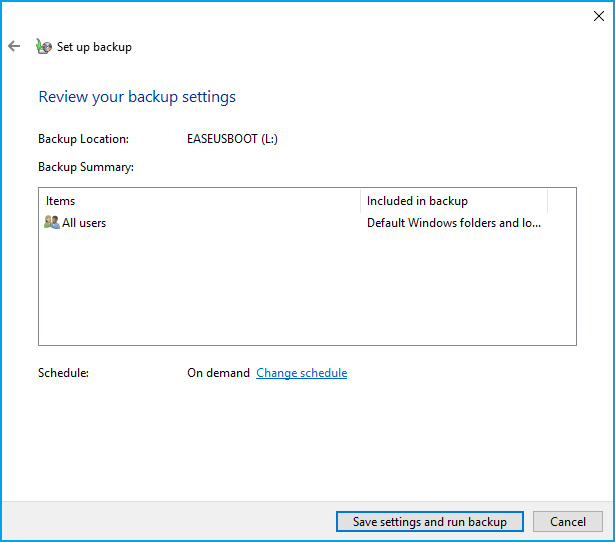Click the Set up backup title text
This screenshot has height=542, width=615.
tap(94, 47)
